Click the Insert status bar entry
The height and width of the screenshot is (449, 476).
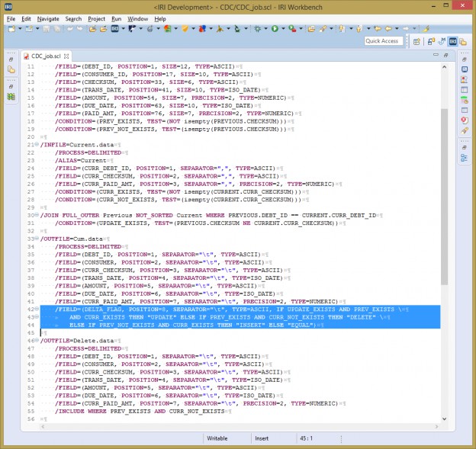(x=262, y=438)
